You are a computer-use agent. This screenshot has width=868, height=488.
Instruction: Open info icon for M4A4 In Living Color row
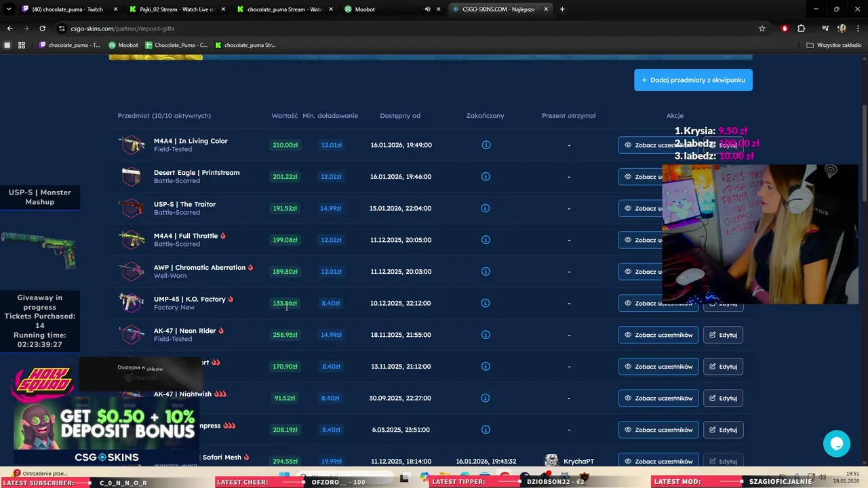(x=486, y=145)
